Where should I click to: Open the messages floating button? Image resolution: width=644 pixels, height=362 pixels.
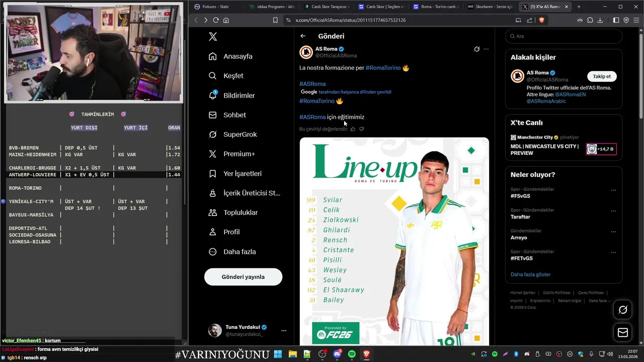click(x=623, y=332)
